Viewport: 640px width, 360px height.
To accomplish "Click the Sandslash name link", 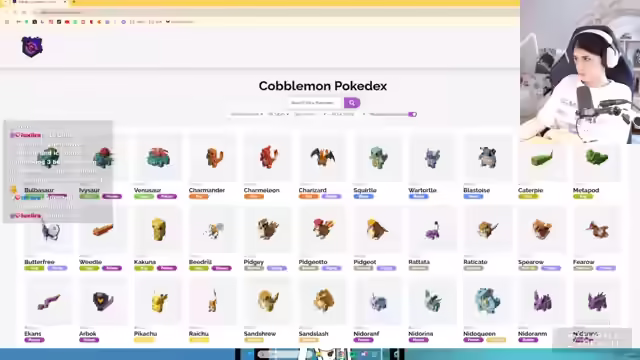I will click(x=313, y=334).
